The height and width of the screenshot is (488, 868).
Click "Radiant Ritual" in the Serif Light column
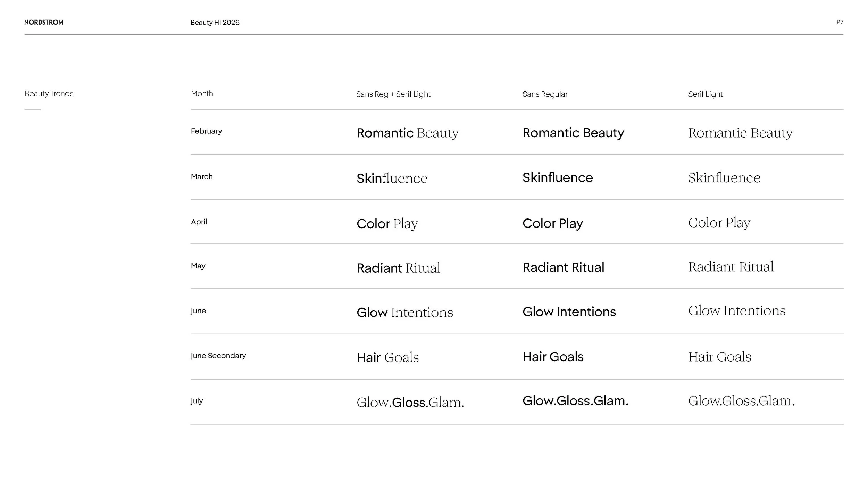click(731, 267)
